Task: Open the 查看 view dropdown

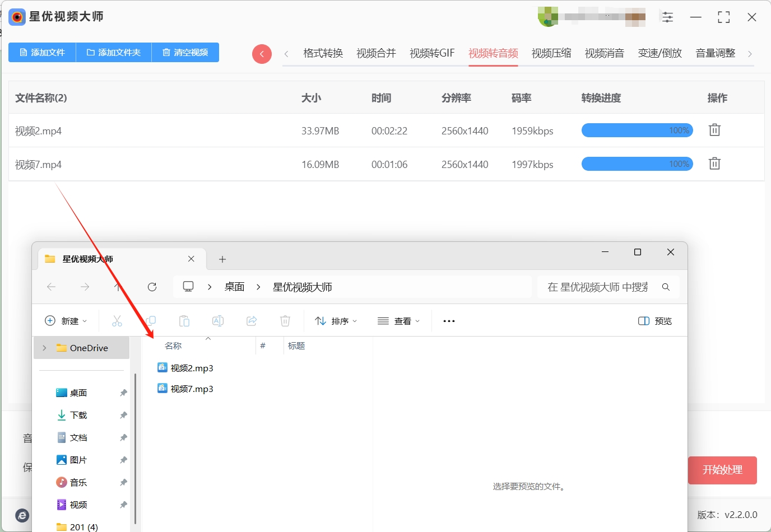Action: [x=398, y=321]
